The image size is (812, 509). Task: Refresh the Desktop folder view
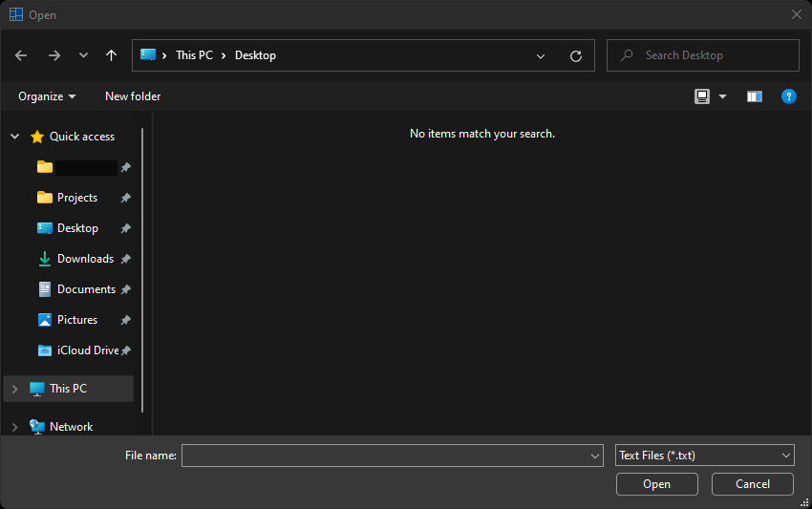(575, 56)
